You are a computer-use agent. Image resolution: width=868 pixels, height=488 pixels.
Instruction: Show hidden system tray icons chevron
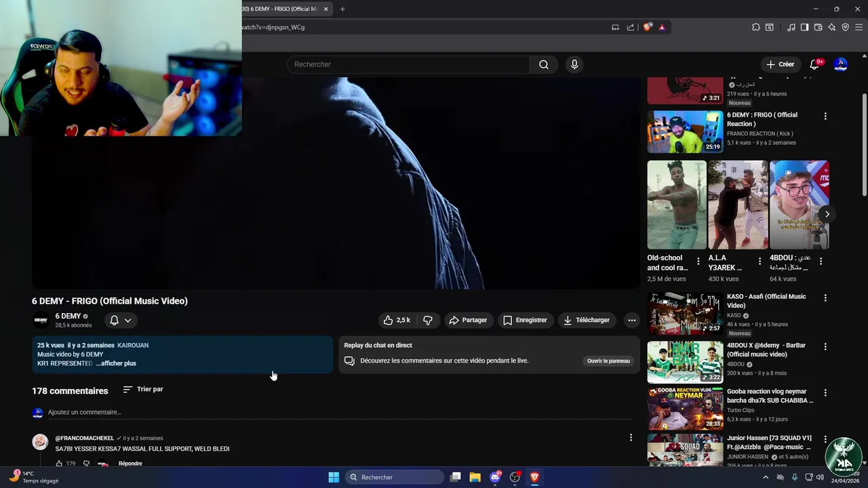click(766, 477)
